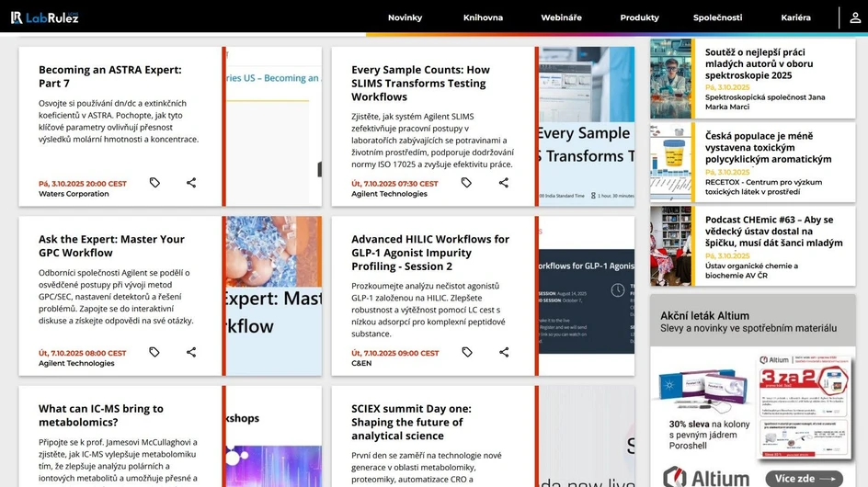Open the LabRulez logo home link
Image resolution: width=868 pixels, height=487 pixels.
(x=45, y=17)
